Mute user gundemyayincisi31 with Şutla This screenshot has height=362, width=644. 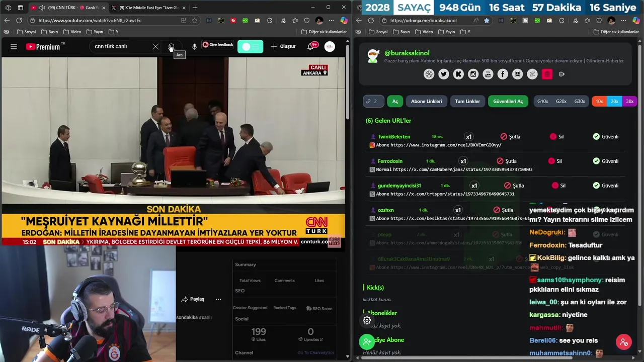pos(514,186)
